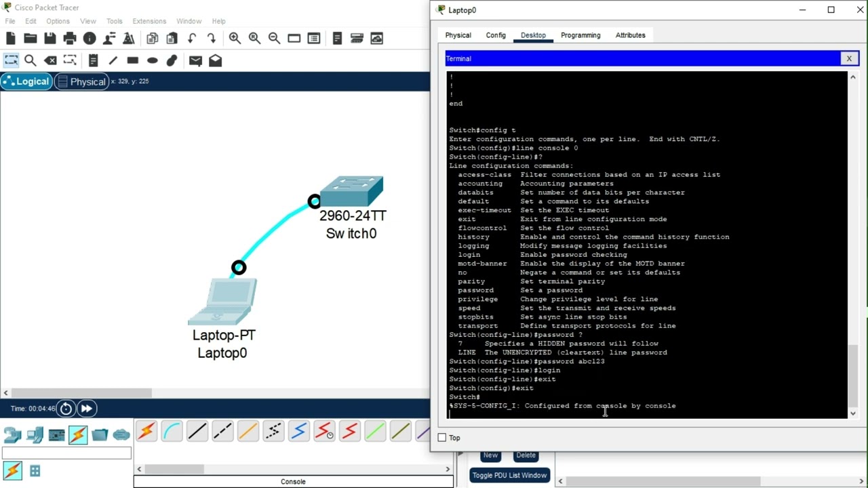
Task: Open the Edit menu
Action: (x=31, y=21)
